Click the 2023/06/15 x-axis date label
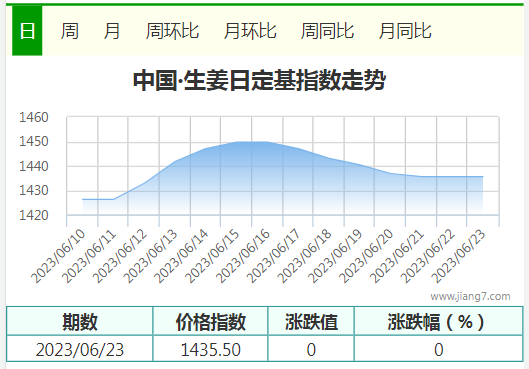529x369 pixels. point(213,256)
